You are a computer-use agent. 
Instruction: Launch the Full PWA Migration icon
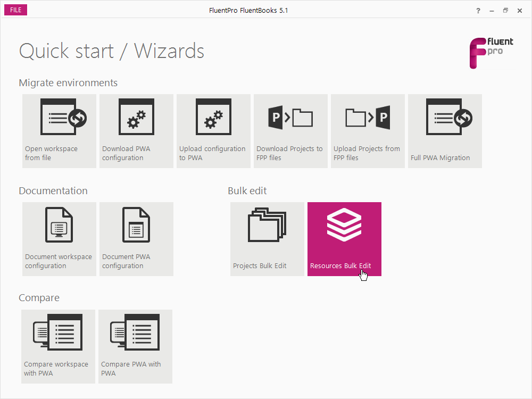pos(449,117)
